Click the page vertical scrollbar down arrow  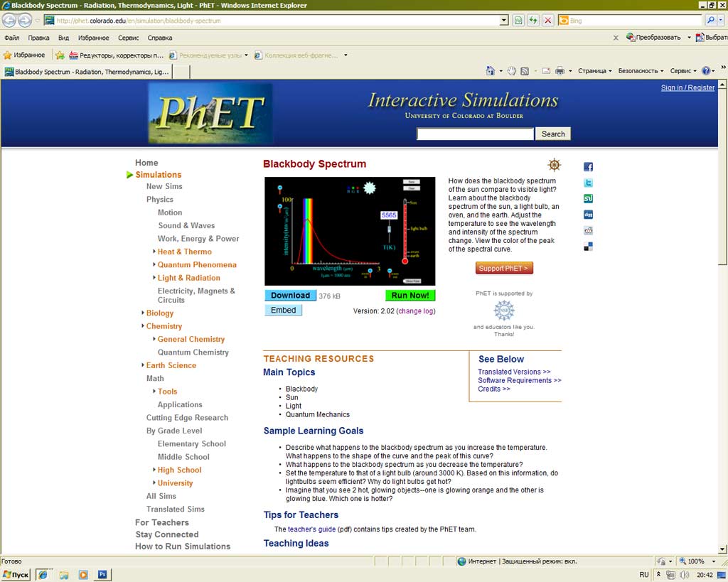722,549
